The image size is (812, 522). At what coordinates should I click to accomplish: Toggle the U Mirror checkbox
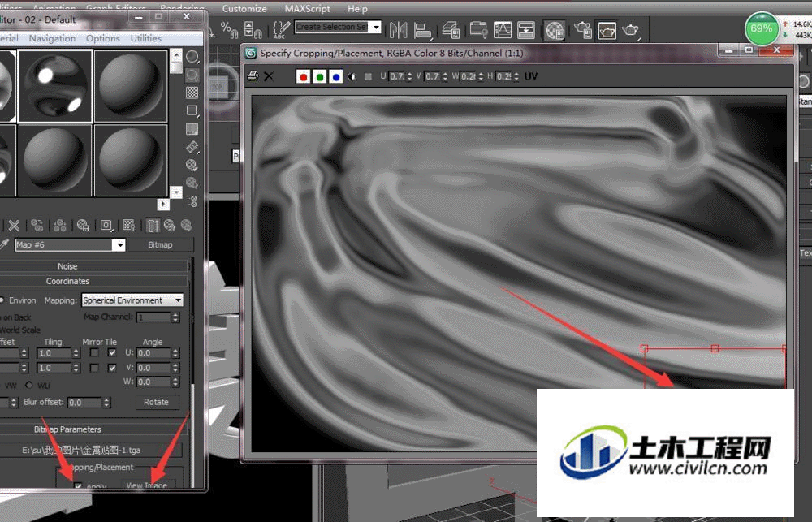pyautogui.click(x=94, y=352)
